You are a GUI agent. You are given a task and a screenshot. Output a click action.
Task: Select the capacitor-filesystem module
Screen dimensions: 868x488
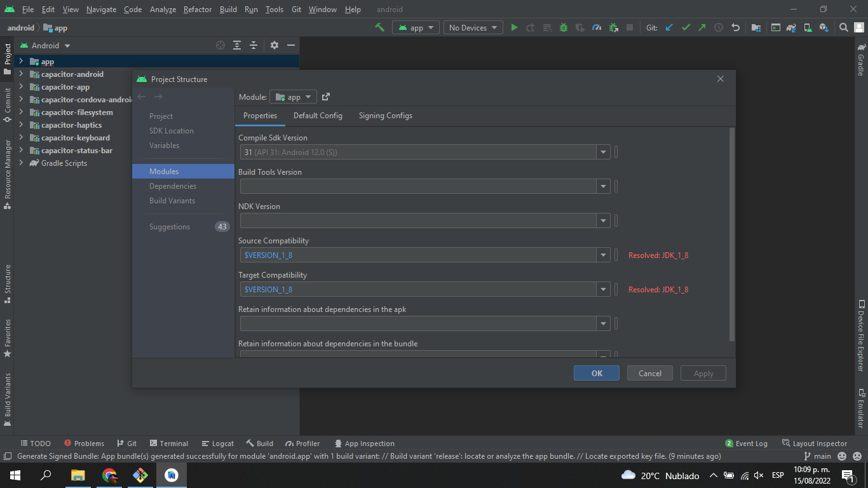(77, 112)
